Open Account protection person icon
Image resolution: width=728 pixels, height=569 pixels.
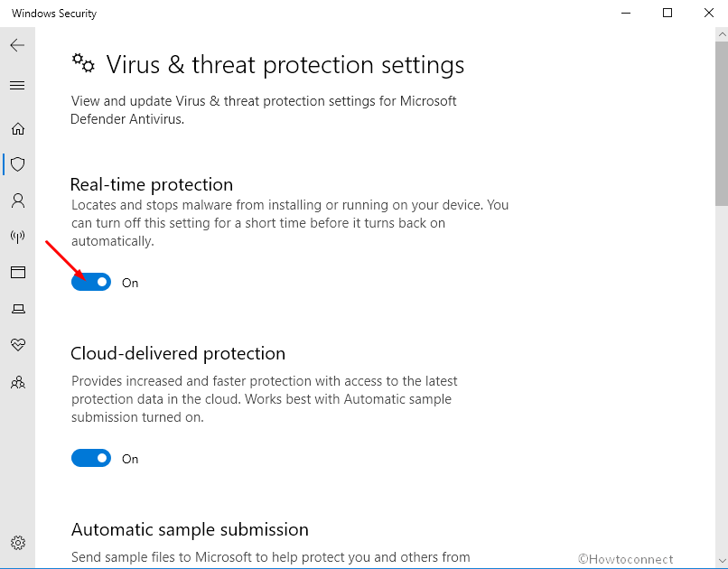pyautogui.click(x=18, y=201)
